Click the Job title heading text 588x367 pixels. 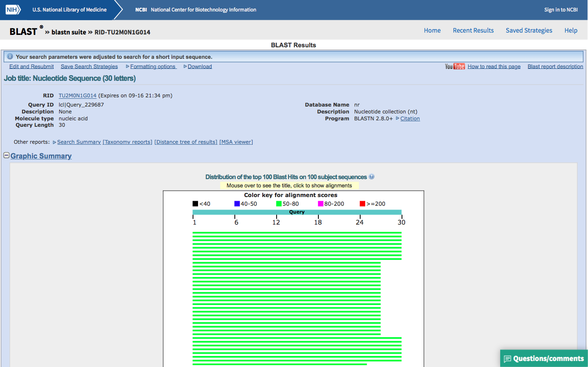(70, 79)
